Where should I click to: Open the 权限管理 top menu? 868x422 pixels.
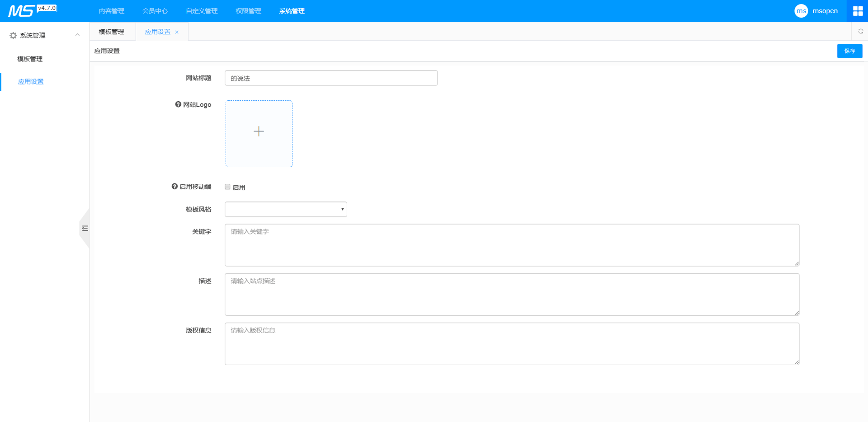point(248,11)
